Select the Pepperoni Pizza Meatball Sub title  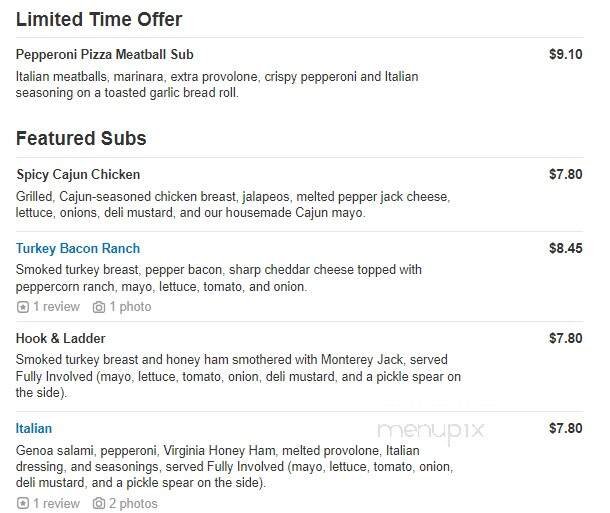[x=105, y=54]
